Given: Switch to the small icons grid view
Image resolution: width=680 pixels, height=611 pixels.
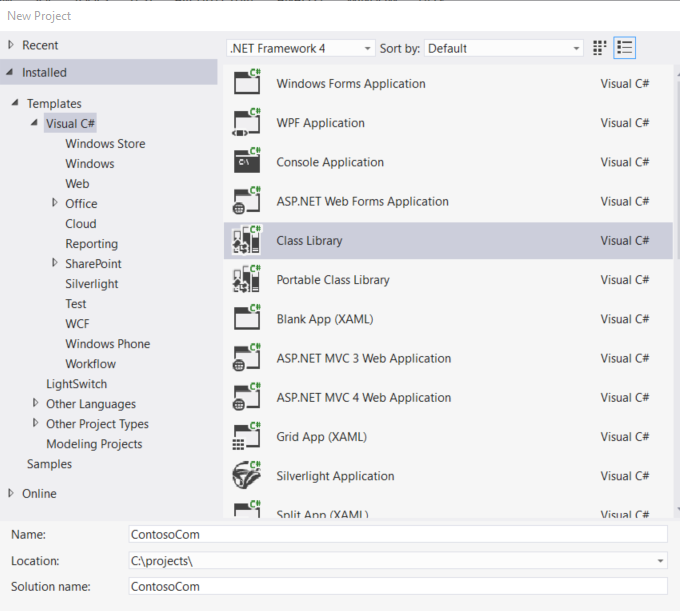Looking at the screenshot, I should (x=600, y=48).
